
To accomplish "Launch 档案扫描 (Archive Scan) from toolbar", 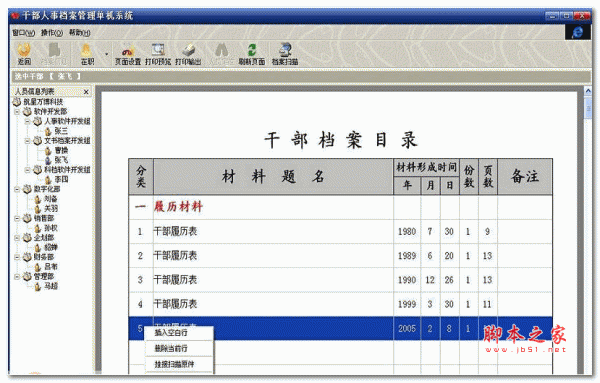I will [285, 53].
